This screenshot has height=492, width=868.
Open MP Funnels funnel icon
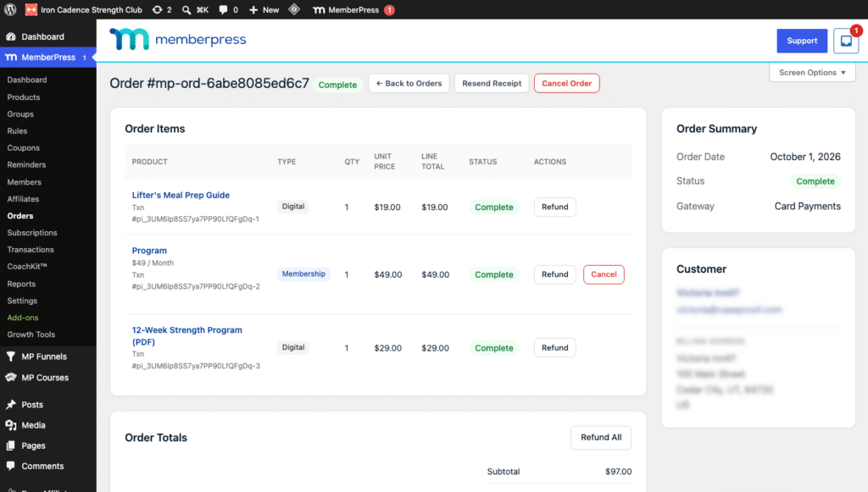[10, 357]
